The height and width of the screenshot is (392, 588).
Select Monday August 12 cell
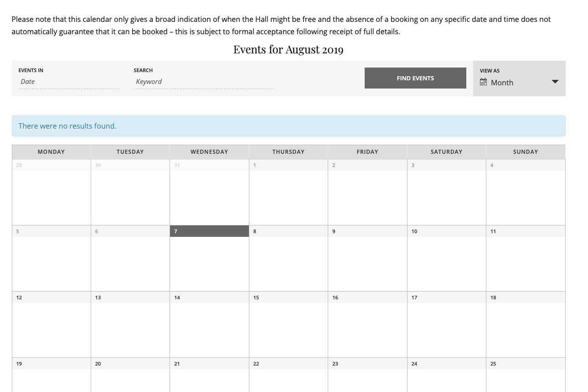click(x=51, y=324)
